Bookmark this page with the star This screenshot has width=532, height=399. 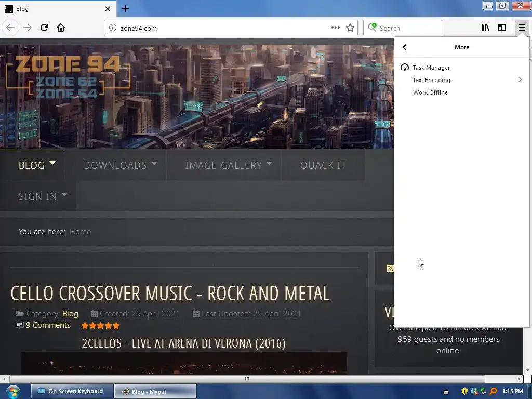coord(350,28)
